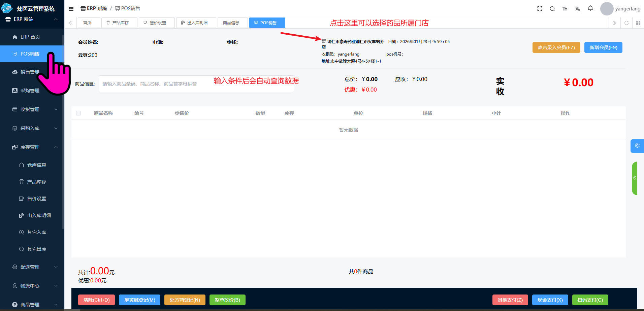Click the font size icon

[x=565, y=9]
